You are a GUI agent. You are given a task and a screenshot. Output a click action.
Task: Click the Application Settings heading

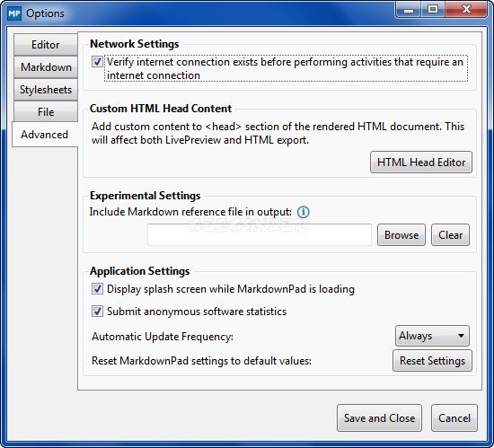tap(140, 271)
